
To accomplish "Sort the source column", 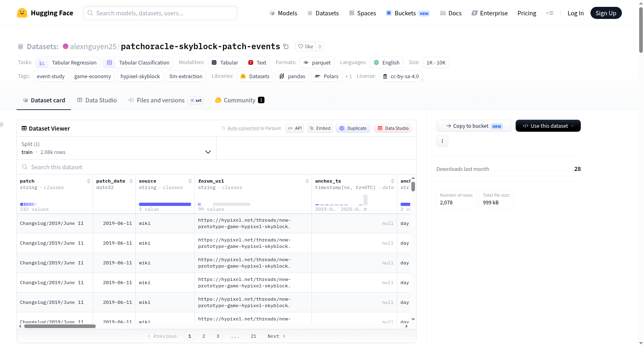I will (x=190, y=181).
